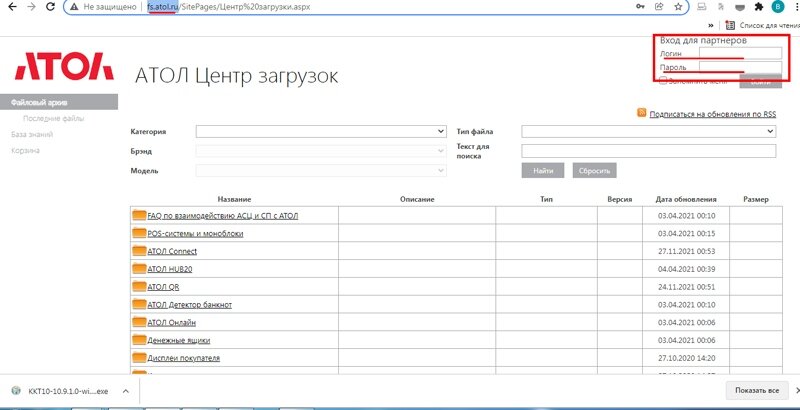Click the saved passwords key icon
This screenshot has width=800, height=410.
[x=640, y=7]
